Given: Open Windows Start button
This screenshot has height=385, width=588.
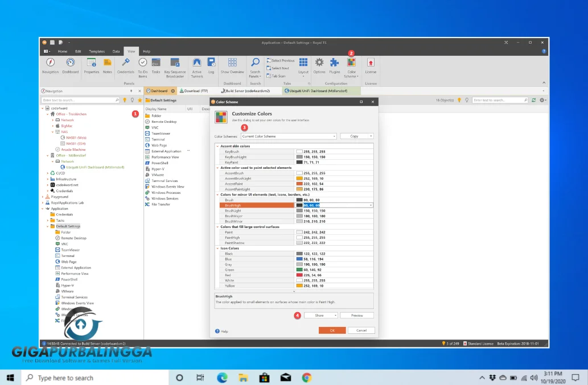Looking at the screenshot, I should (x=10, y=378).
